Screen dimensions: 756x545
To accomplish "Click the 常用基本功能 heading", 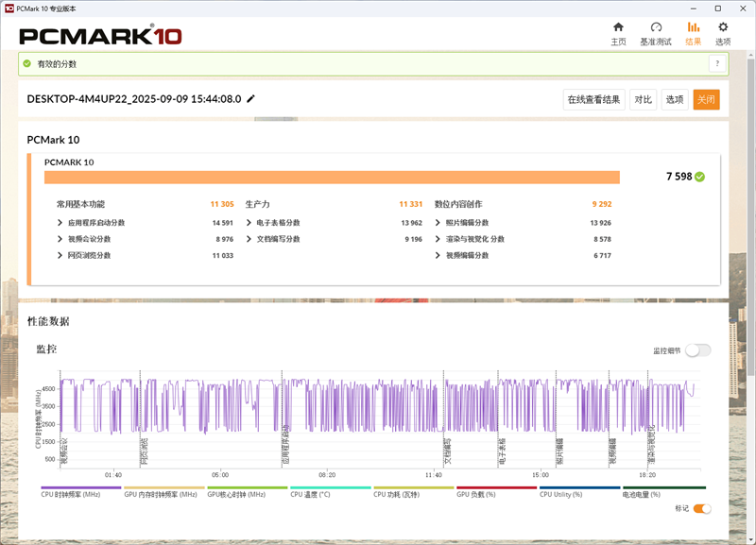I will (80, 204).
